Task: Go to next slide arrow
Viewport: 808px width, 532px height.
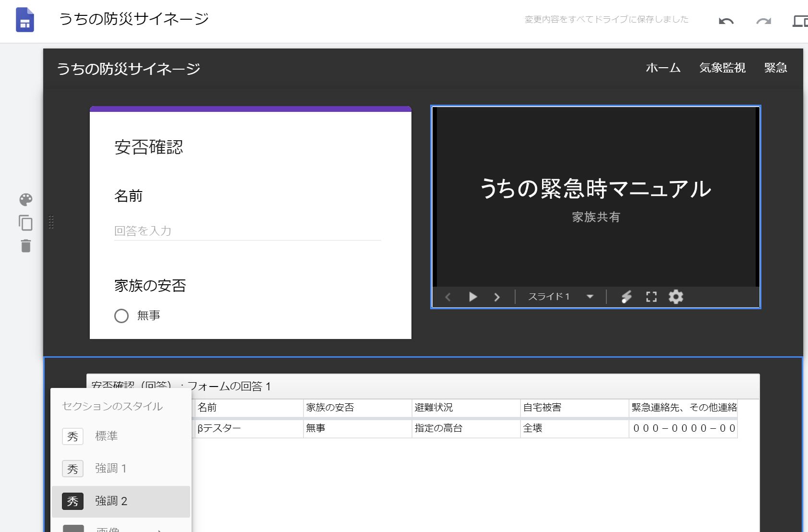Action: point(497,297)
